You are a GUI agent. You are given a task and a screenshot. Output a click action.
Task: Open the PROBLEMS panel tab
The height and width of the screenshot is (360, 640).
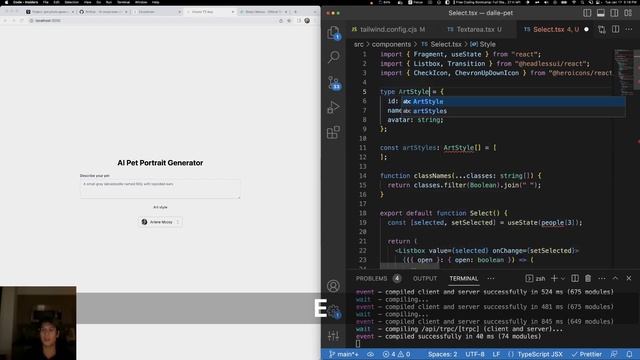(x=378, y=278)
